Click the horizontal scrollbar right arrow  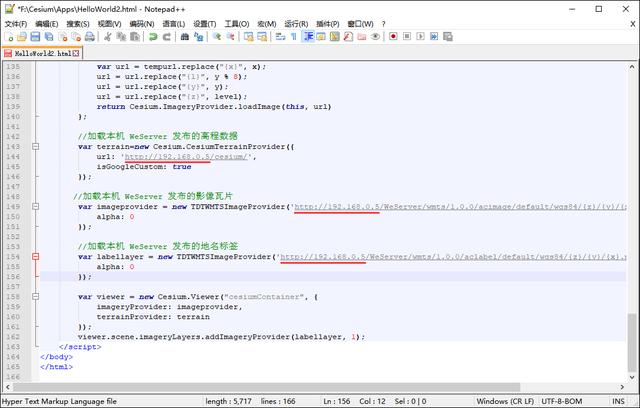coord(622,387)
